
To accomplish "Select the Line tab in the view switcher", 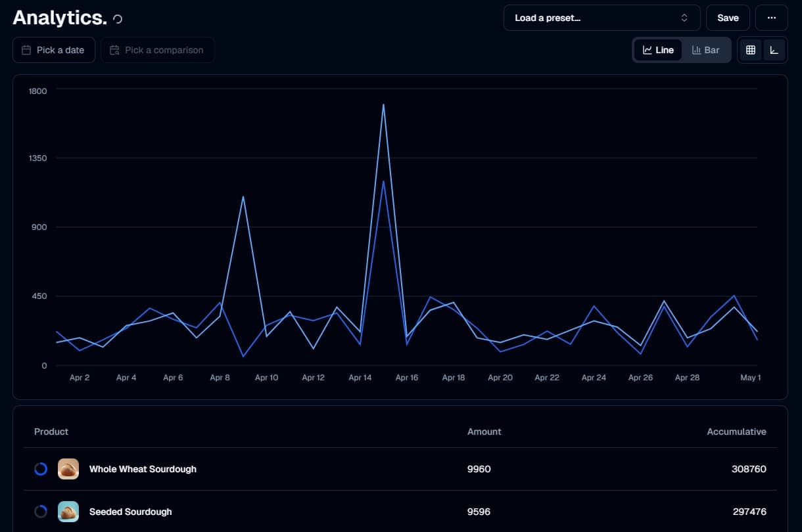I will (657, 49).
